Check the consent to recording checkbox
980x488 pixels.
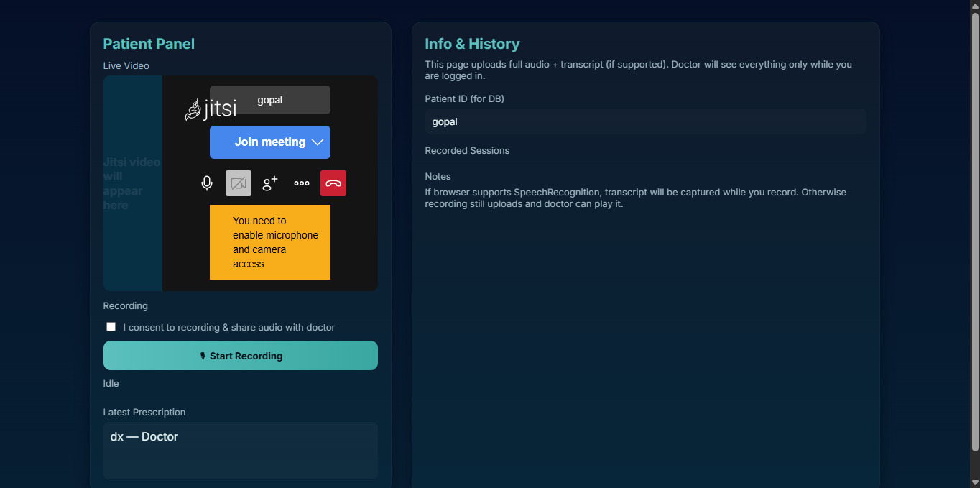pos(111,327)
